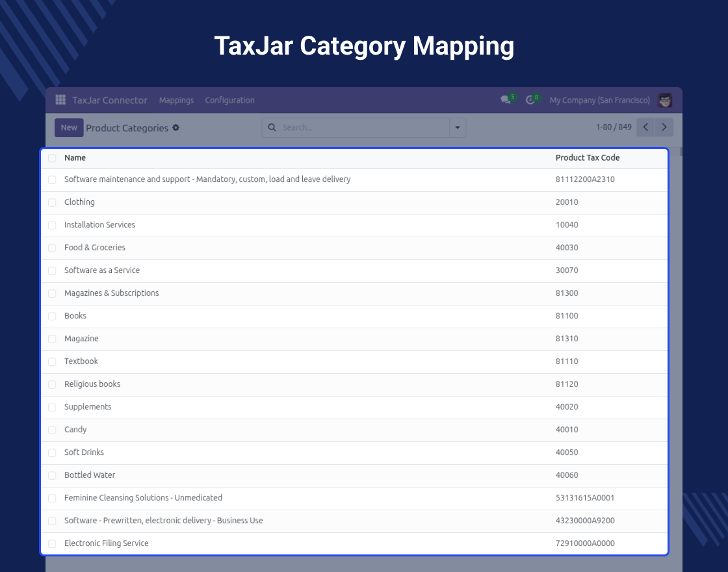Screen dimensions: 728x572
Task: Click tax code 81310
Action: tap(567, 339)
